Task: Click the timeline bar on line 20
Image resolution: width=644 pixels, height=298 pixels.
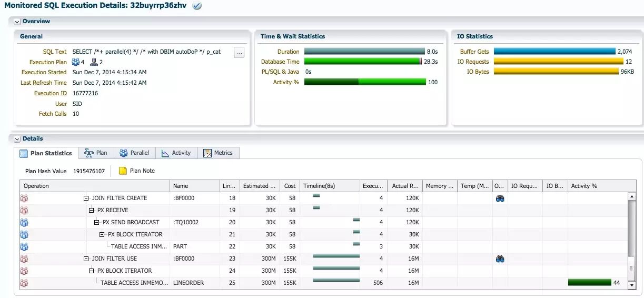Action: point(356,220)
